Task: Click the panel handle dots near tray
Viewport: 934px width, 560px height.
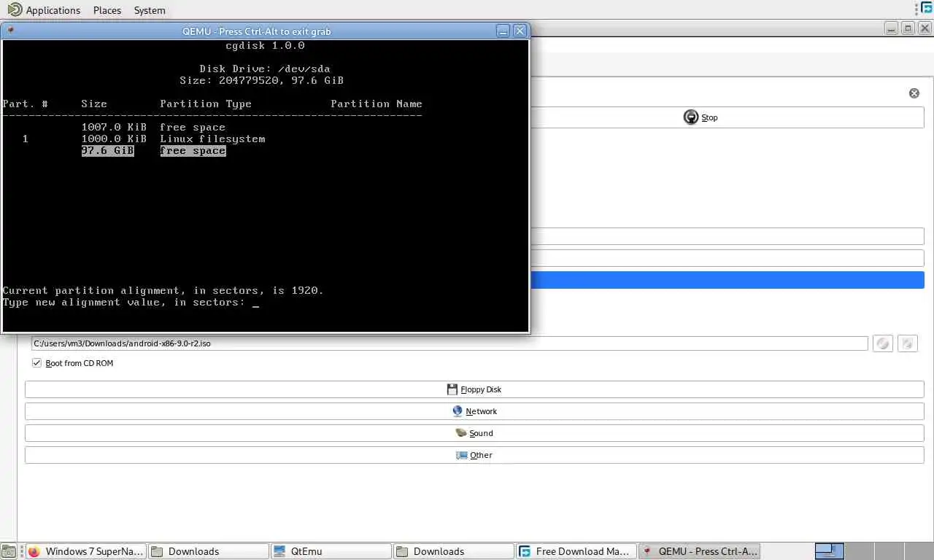Action: (916, 9)
